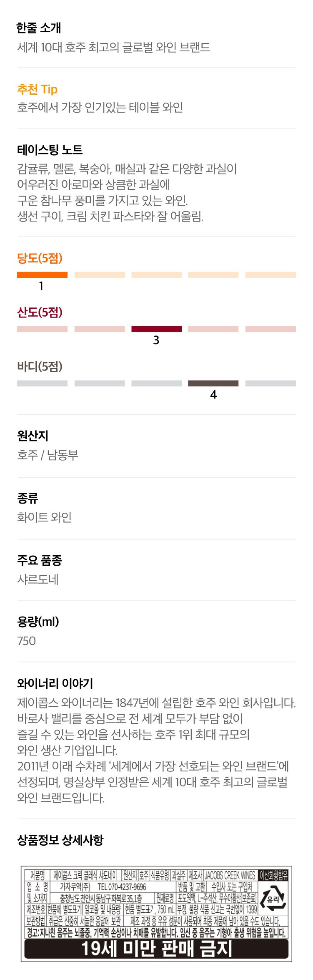The height and width of the screenshot is (980, 313).
Task: Click the TEL 070-4237-9696 phone number
Action: click(x=122, y=887)
